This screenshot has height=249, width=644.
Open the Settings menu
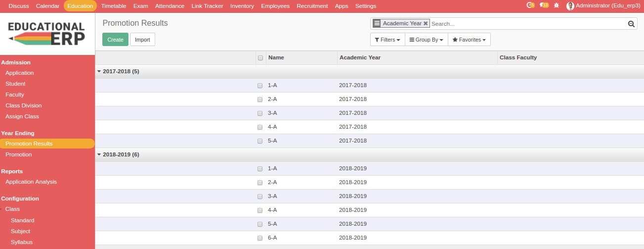[366, 6]
